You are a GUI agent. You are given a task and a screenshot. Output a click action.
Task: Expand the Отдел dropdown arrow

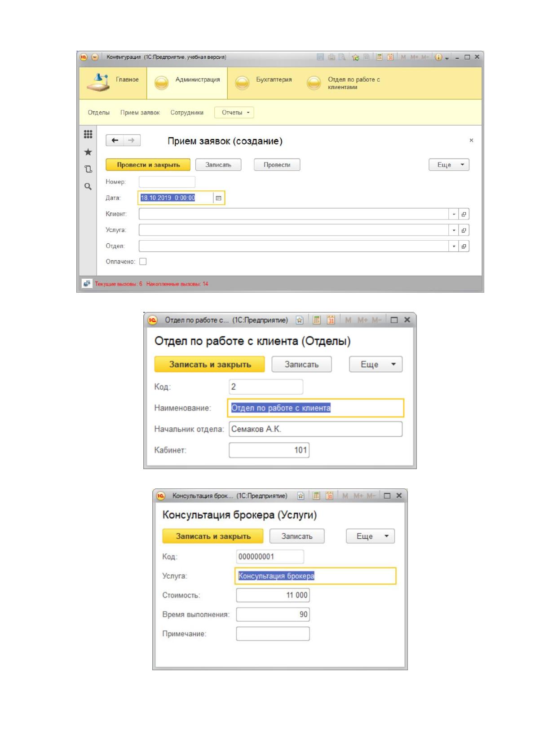(454, 246)
